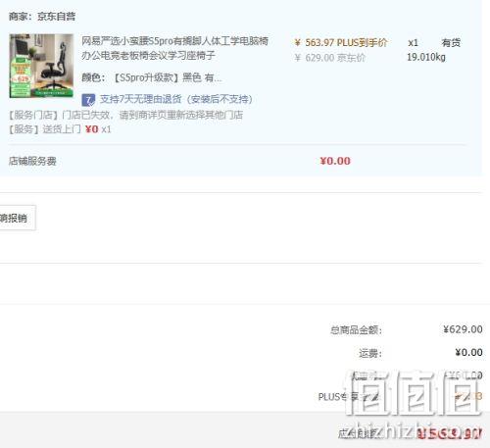This screenshot has width=490, height=448.
Task: Click the 19.010kg weight label
Action: [426, 57]
